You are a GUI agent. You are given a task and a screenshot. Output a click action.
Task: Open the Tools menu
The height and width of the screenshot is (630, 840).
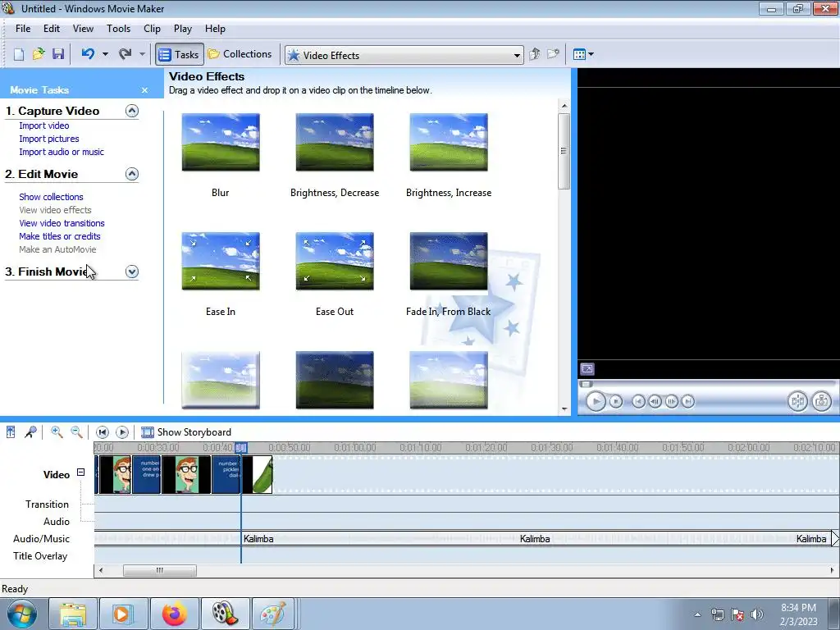pos(118,29)
